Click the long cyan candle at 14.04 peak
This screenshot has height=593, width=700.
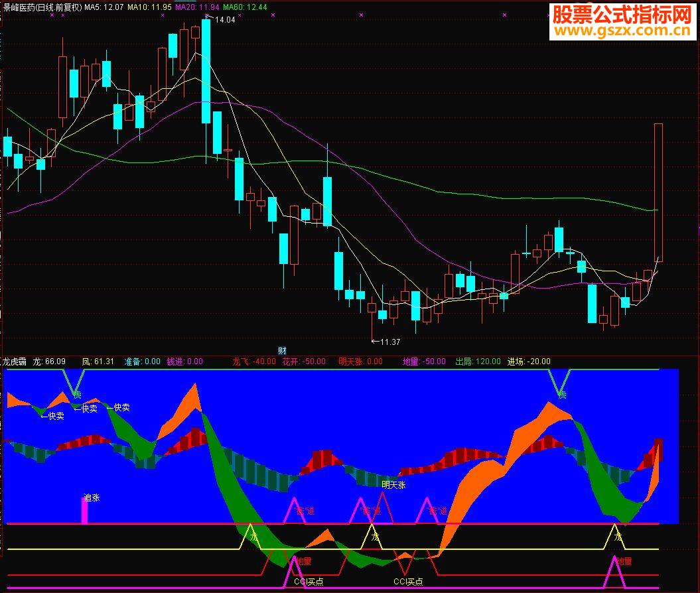click(206, 72)
